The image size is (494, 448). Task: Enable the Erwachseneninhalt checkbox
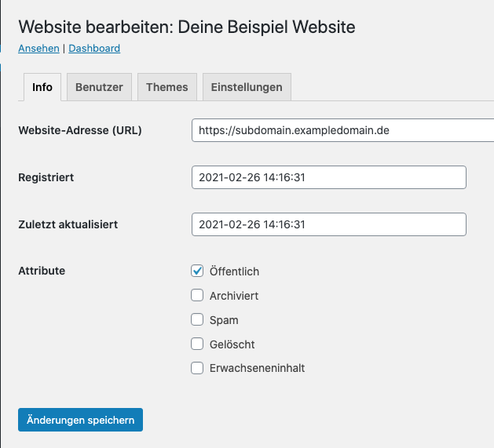coord(197,368)
